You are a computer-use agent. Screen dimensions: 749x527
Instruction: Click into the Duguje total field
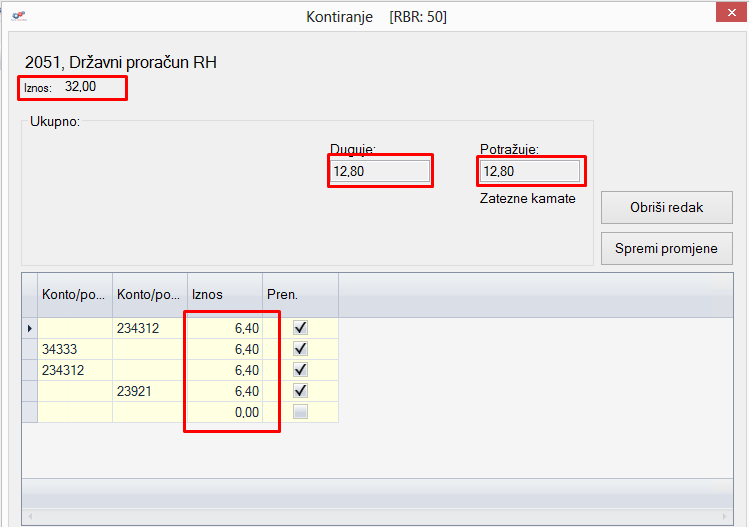click(x=380, y=172)
